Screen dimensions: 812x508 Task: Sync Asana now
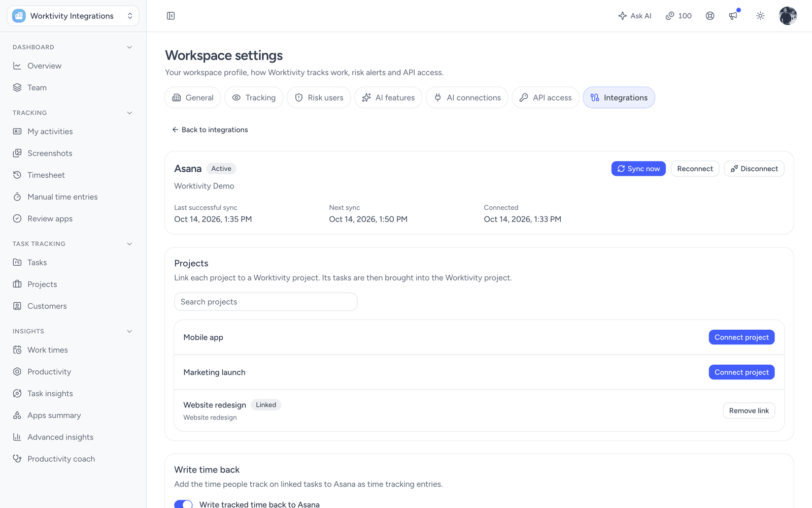pos(638,169)
